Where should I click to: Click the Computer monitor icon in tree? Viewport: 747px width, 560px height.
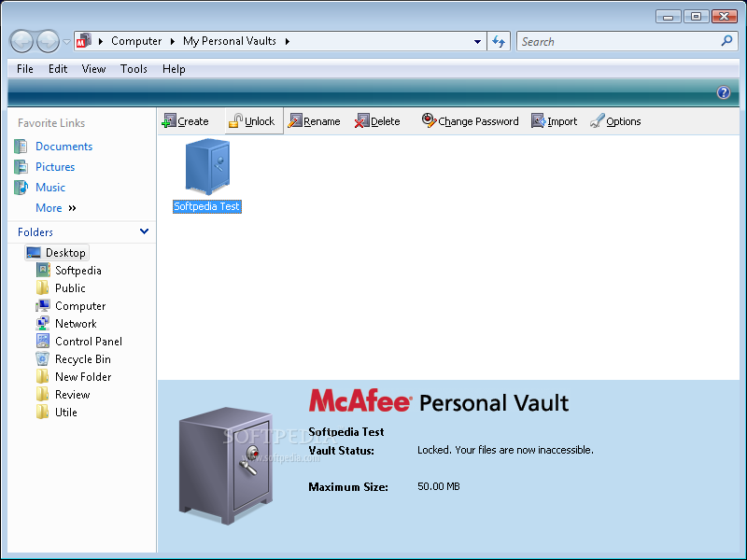click(42, 306)
